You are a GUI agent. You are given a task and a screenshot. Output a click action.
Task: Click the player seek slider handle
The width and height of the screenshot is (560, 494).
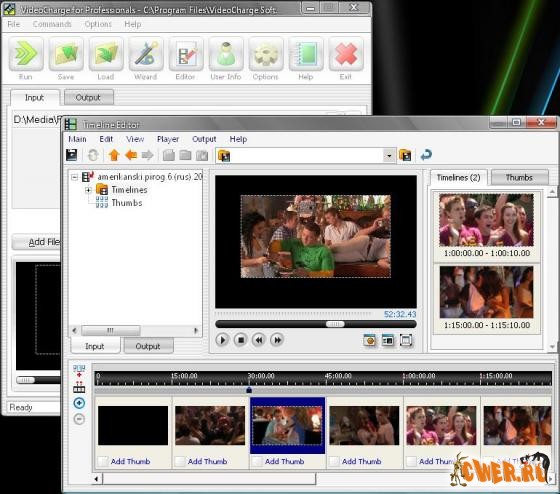(x=335, y=324)
